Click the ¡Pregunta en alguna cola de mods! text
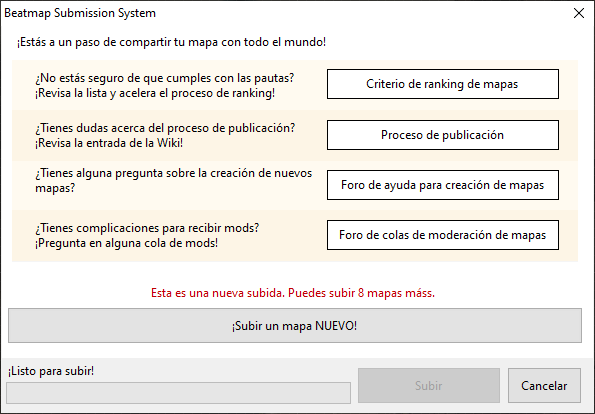595x414 pixels. (126, 243)
